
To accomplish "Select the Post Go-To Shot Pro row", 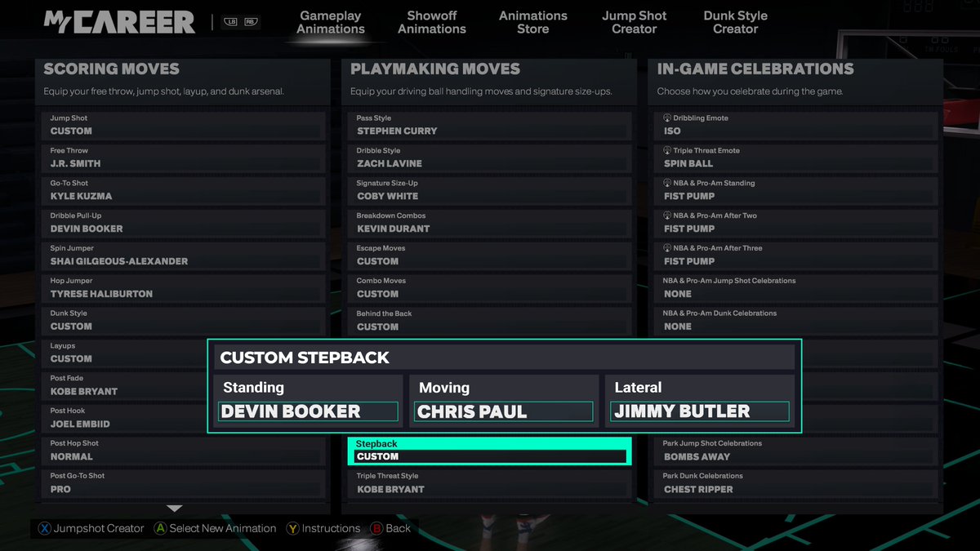I will (183, 483).
